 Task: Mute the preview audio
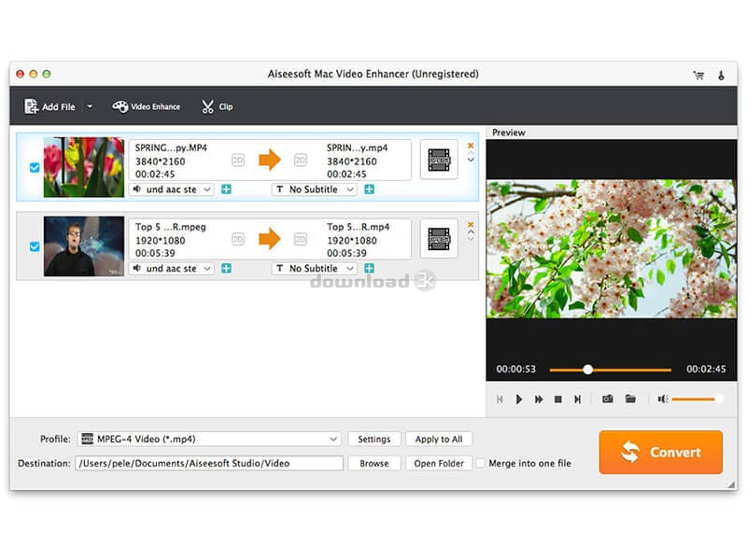(x=663, y=399)
